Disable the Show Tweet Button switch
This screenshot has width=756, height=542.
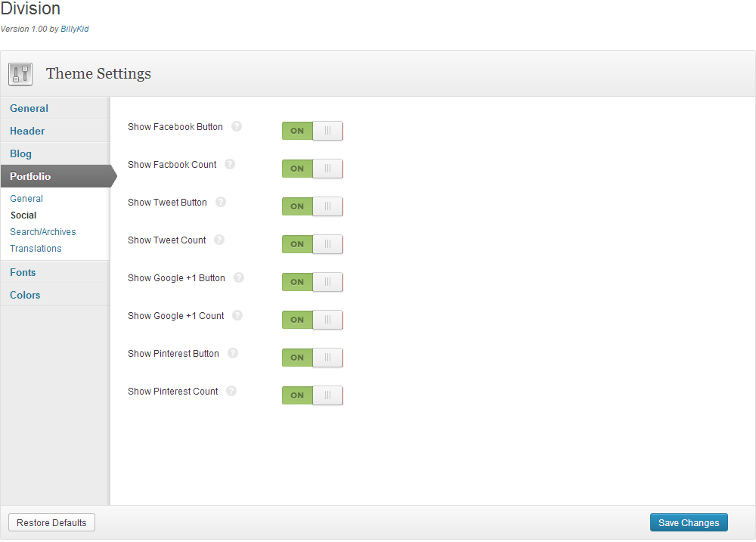(x=312, y=206)
